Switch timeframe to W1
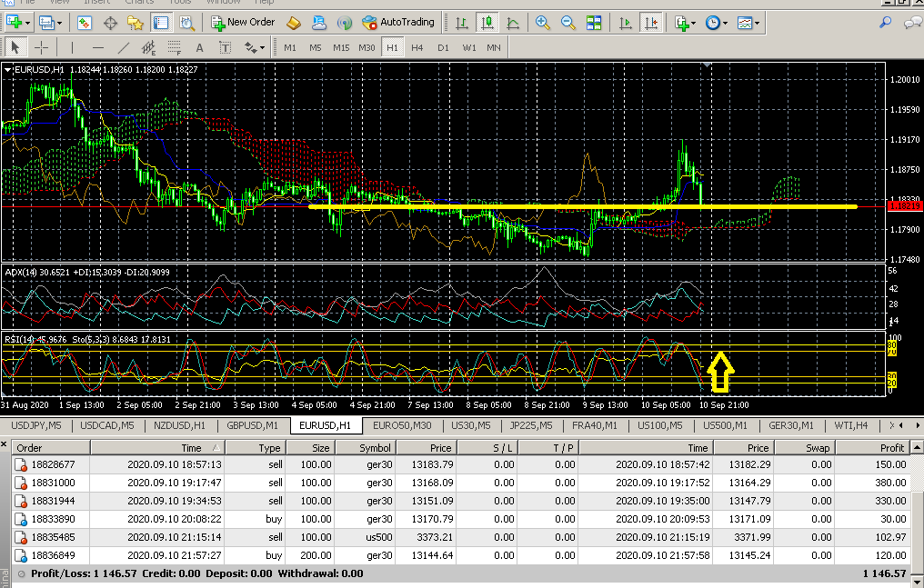This screenshot has height=588, width=924. tap(469, 47)
